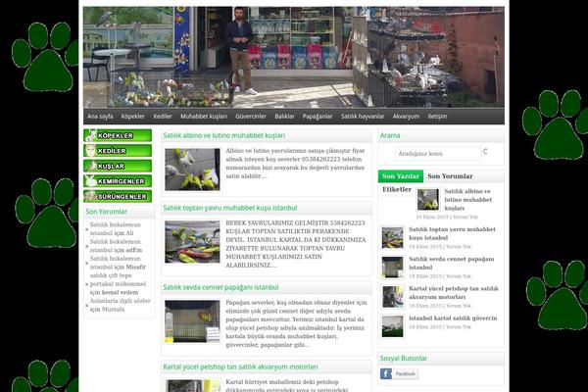This screenshot has width=588, height=392.
Task: Switch to the Son Yazılar tab
Action: click(x=401, y=176)
